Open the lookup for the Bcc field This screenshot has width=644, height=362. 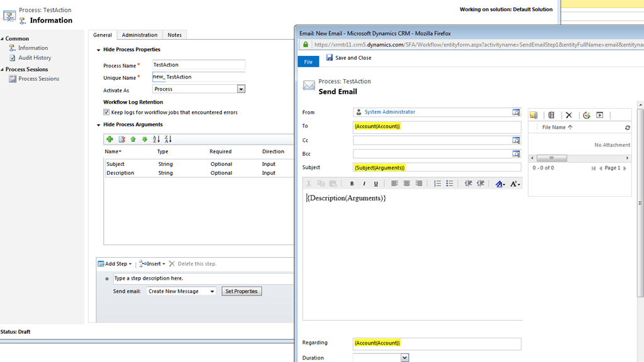coord(516,154)
